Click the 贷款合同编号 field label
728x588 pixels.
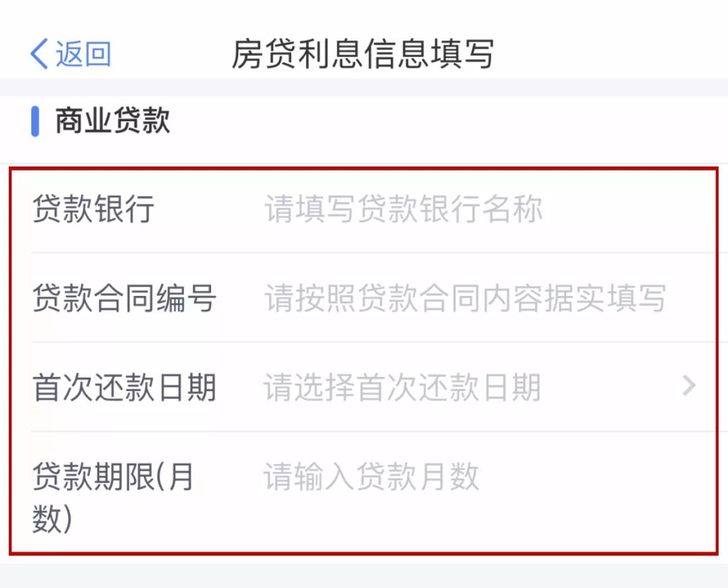[124, 298]
